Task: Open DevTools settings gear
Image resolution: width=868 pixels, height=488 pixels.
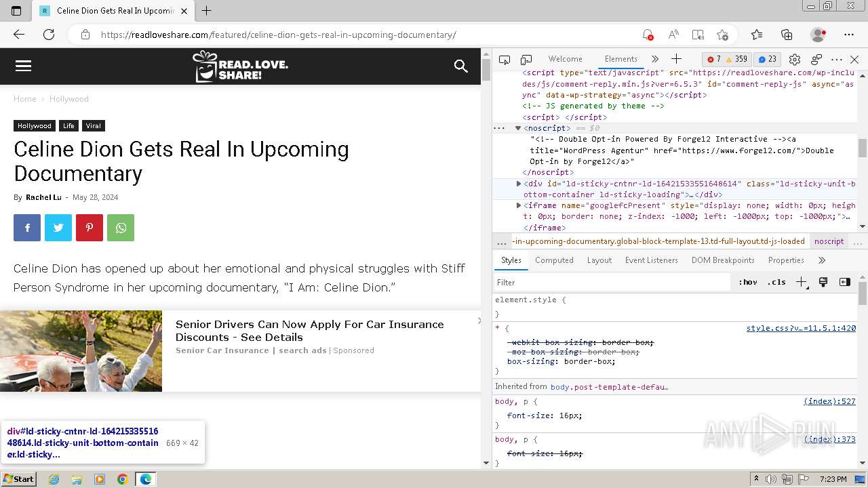Action: [x=795, y=60]
